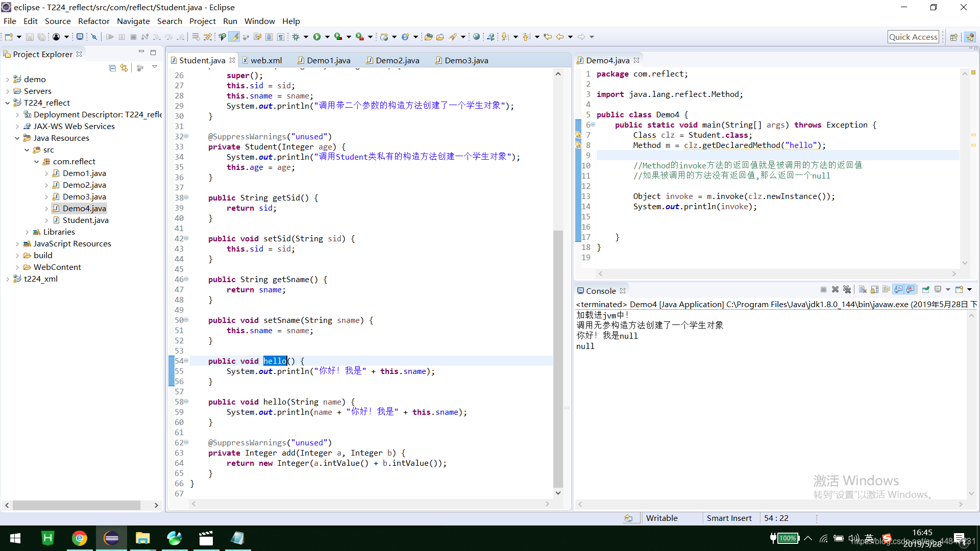
Task: Open the Debug button dropdown arrow
Action: click(306, 37)
